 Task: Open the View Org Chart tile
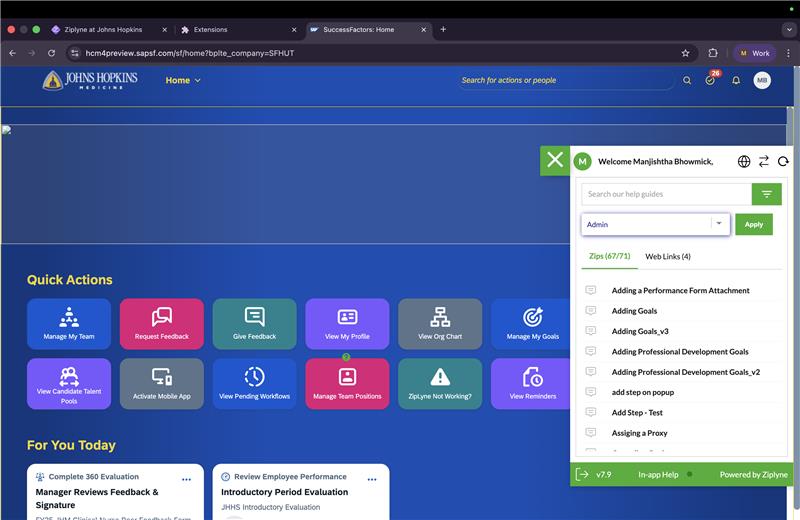tap(440, 324)
